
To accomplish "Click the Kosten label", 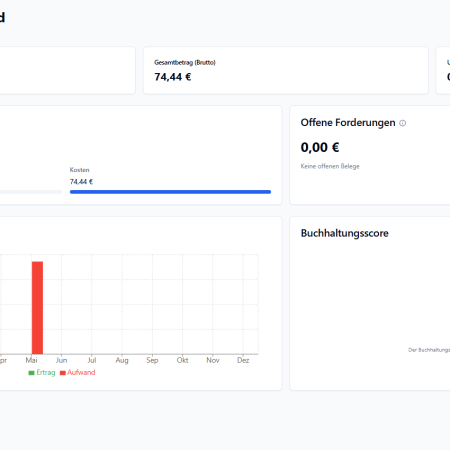I will (x=79, y=170).
